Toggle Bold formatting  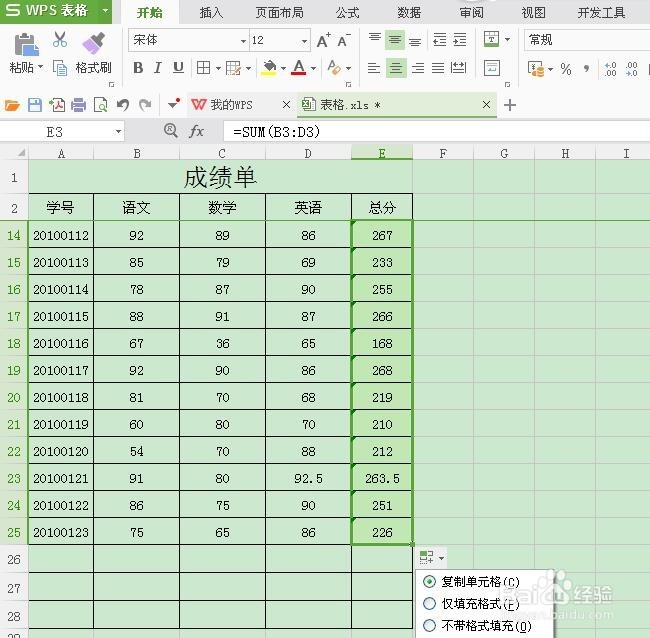coord(138,68)
